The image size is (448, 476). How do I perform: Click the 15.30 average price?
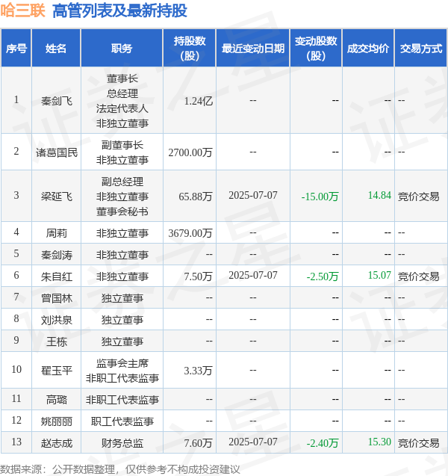click(x=379, y=442)
